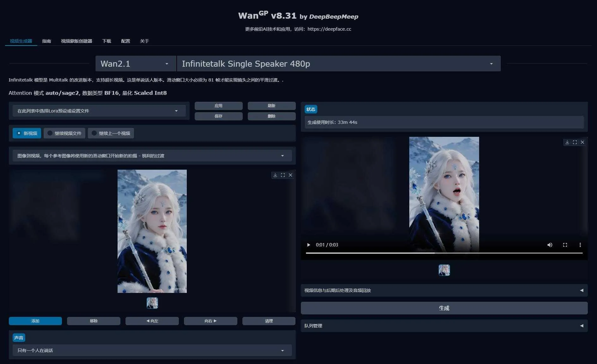
Task: Click the https://deepface.cc address text
Action: (x=329, y=29)
